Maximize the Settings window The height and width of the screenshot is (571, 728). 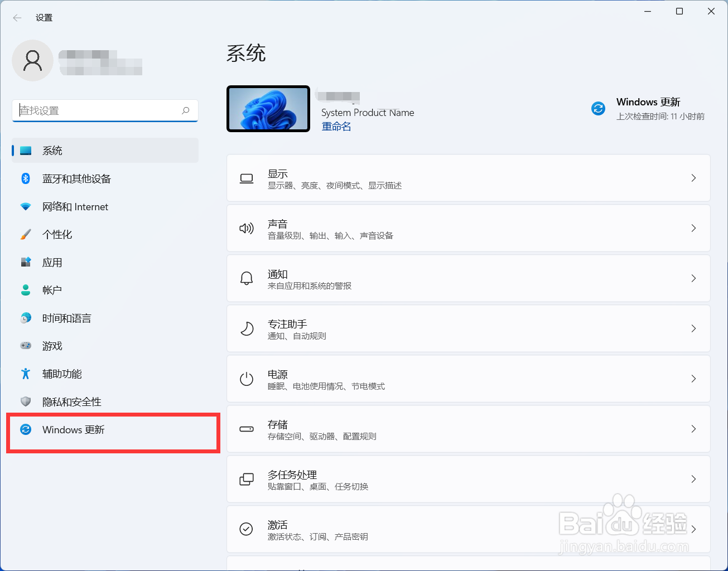pos(679,11)
